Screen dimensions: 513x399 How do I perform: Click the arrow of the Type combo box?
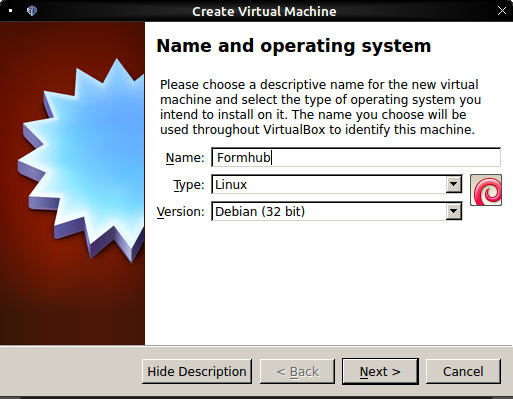[453, 184]
